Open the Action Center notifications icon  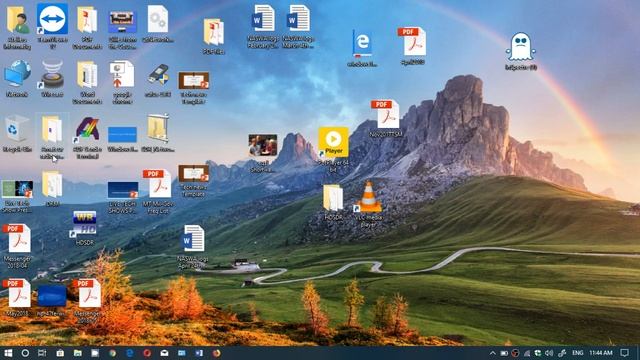point(624,353)
